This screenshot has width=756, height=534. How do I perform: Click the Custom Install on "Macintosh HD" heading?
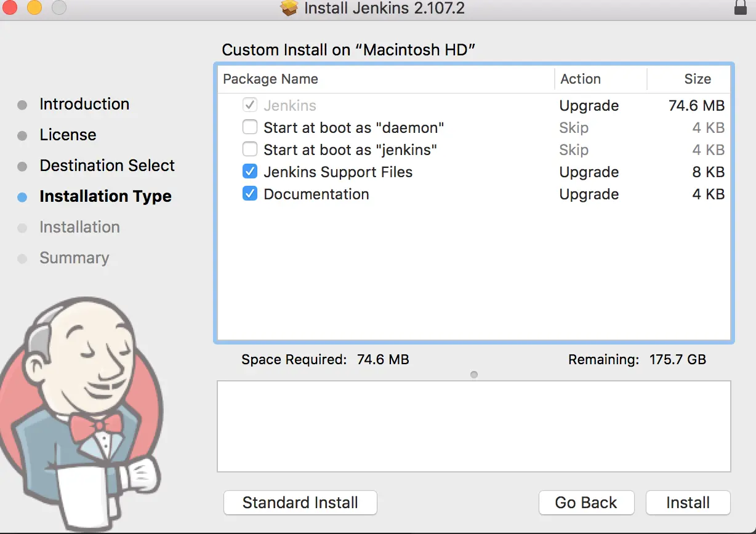point(349,50)
